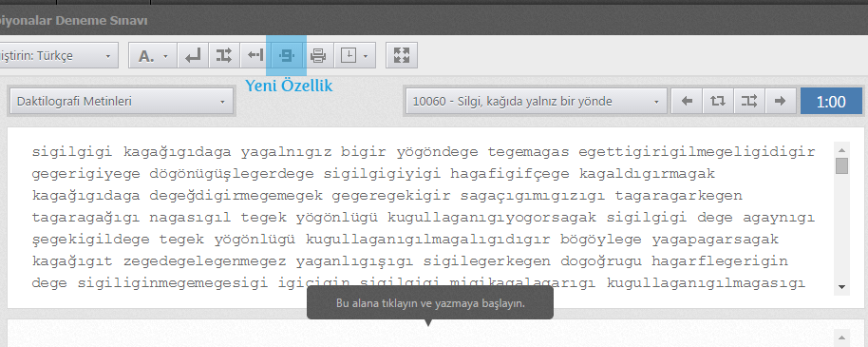Click the scrollbar thumb in the text panel
868x347 pixels.
[842, 165]
